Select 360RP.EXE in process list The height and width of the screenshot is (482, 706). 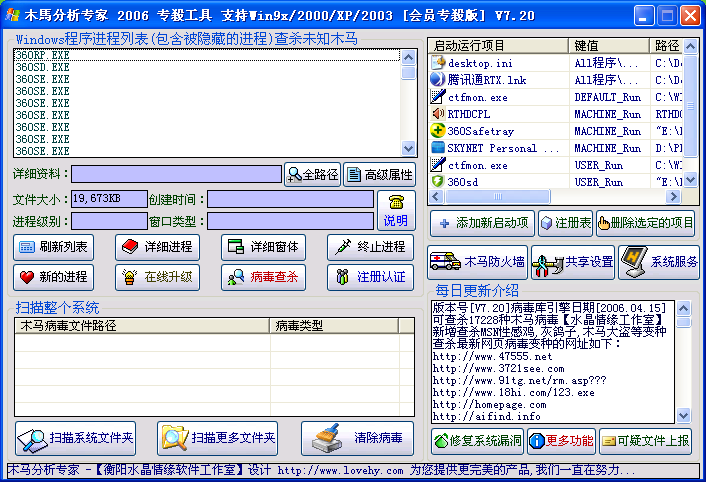coord(207,55)
